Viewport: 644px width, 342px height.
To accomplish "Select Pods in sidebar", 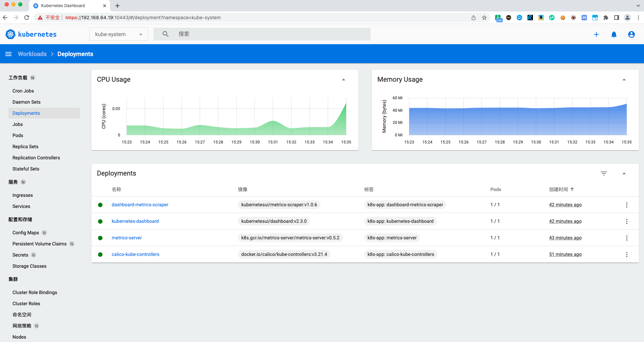I will coord(18,135).
